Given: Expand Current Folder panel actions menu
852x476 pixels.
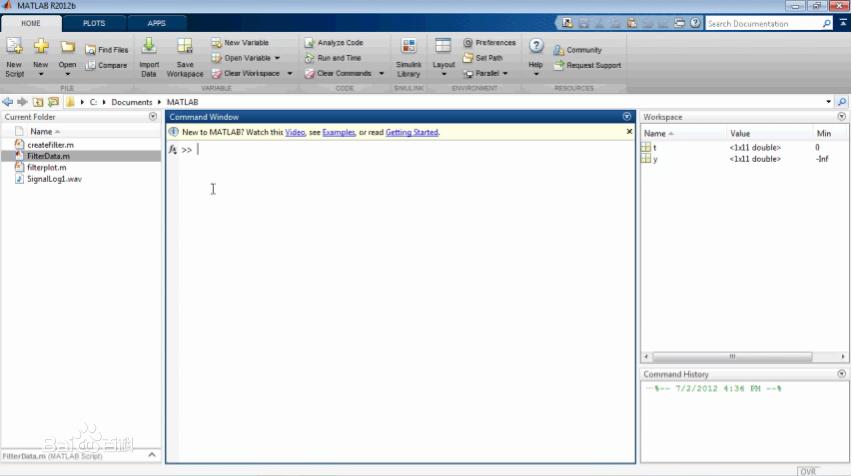Looking at the screenshot, I should coord(153,117).
